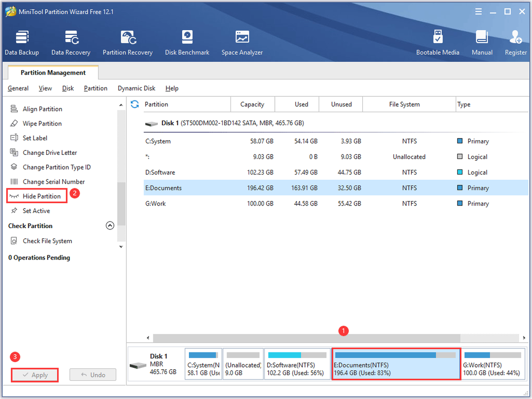
Task: Select the unallocated *: partition row
Action: pos(336,157)
